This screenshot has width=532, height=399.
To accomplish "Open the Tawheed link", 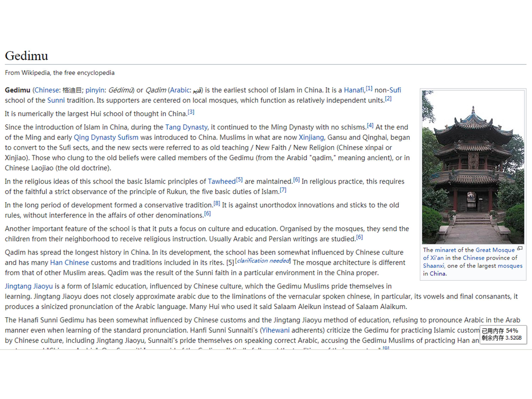I will pyautogui.click(x=221, y=182).
